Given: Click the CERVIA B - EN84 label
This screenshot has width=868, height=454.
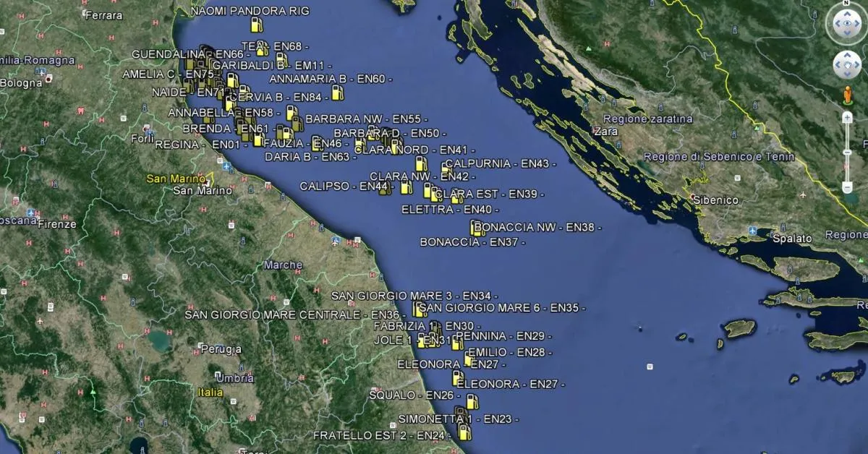Looking at the screenshot, I should click(x=278, y=97).
